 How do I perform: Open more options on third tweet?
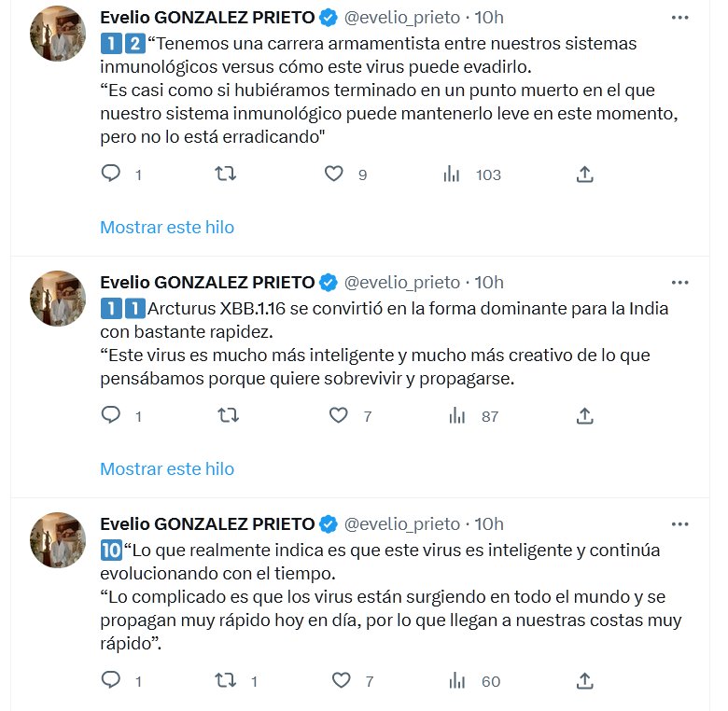[x=679, y=523]
